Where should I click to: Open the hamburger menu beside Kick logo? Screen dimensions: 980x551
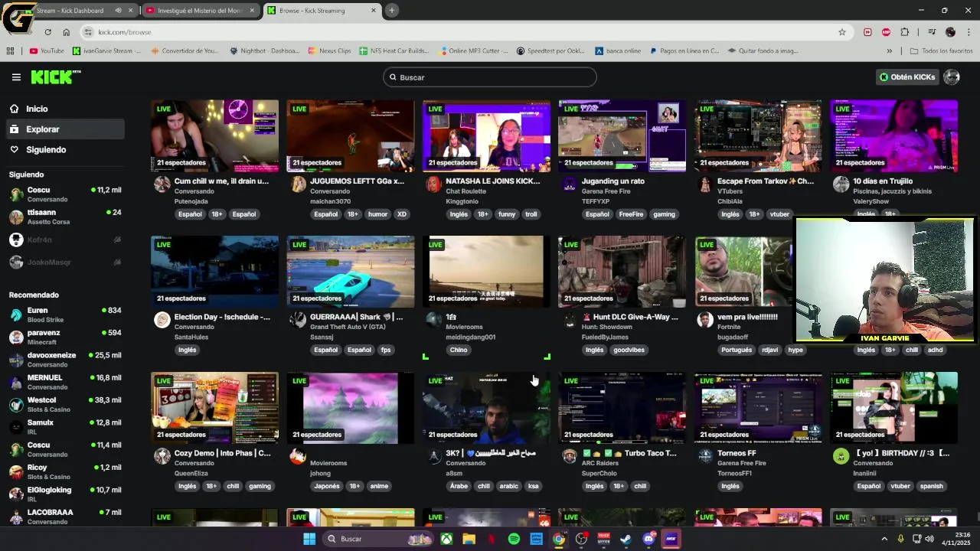(x=16, y=77)
